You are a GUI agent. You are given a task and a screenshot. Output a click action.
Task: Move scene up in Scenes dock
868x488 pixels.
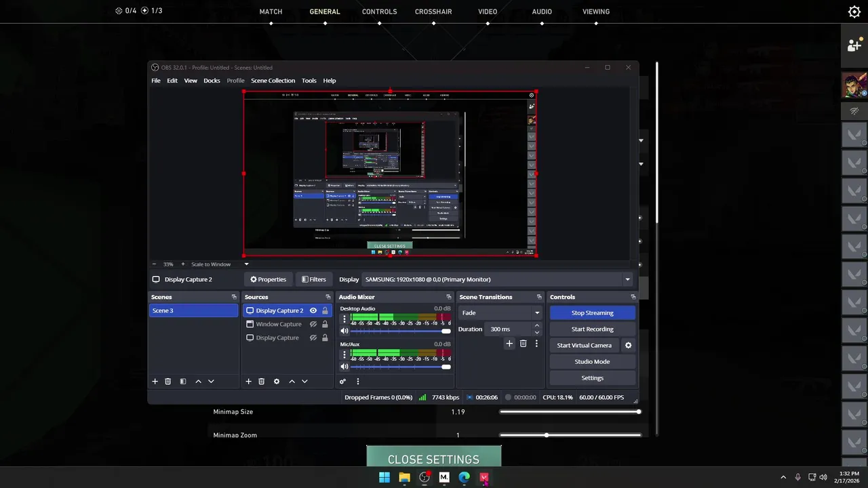tap(198, 382)
